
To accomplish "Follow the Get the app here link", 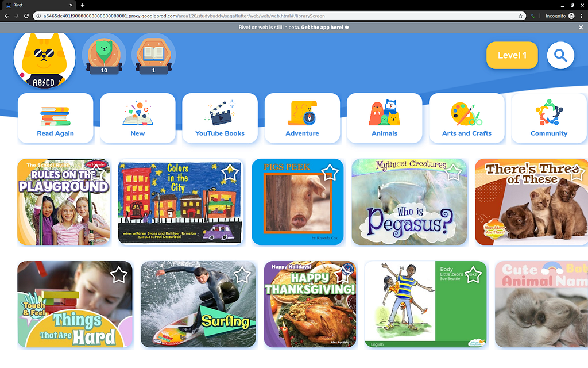I will 325,28.
